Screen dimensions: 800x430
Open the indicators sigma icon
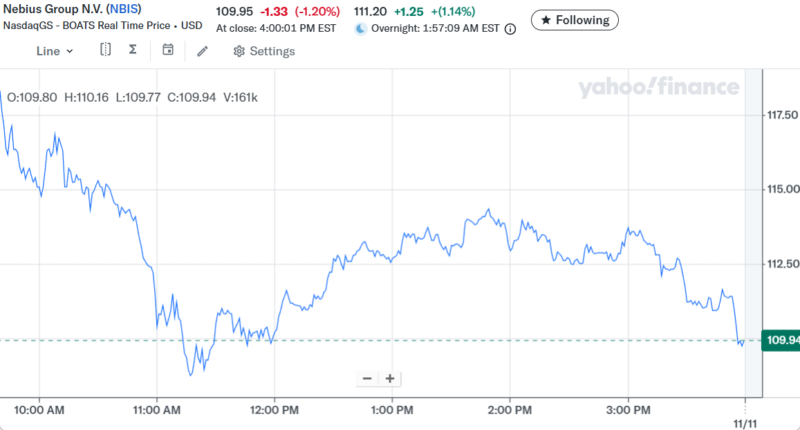click(132, 51)
